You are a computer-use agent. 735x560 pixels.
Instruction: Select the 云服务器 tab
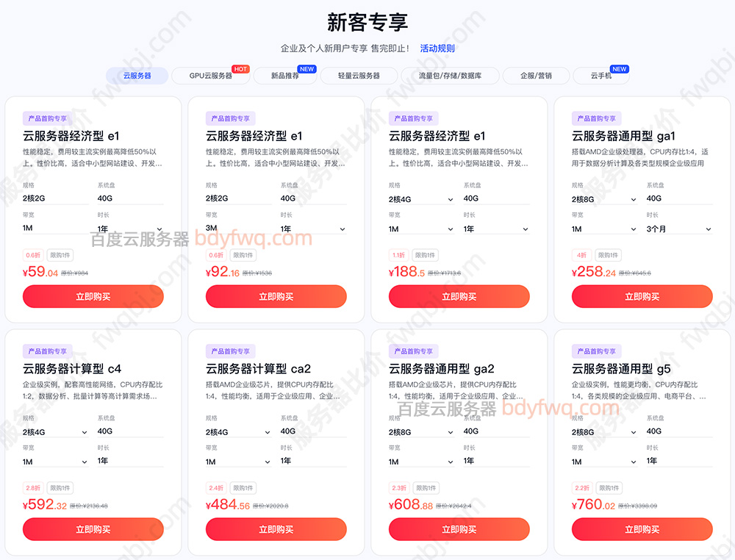coord(136,76)
